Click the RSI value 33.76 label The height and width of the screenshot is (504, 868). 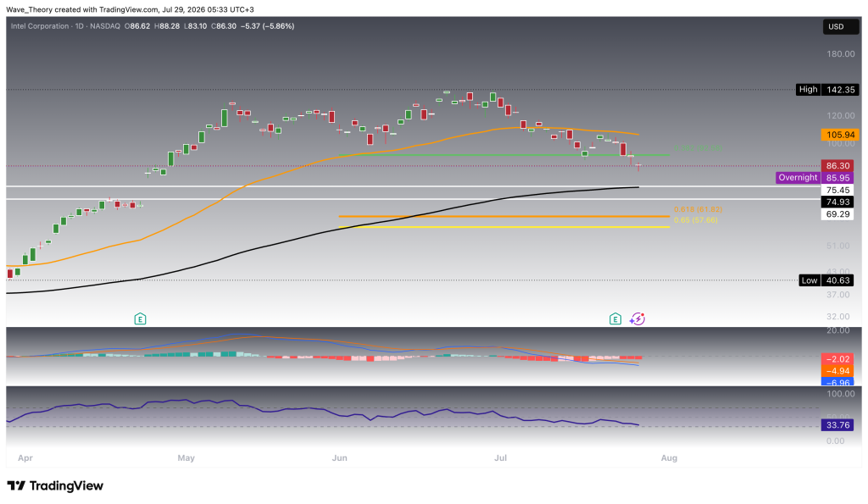point(837,425)
